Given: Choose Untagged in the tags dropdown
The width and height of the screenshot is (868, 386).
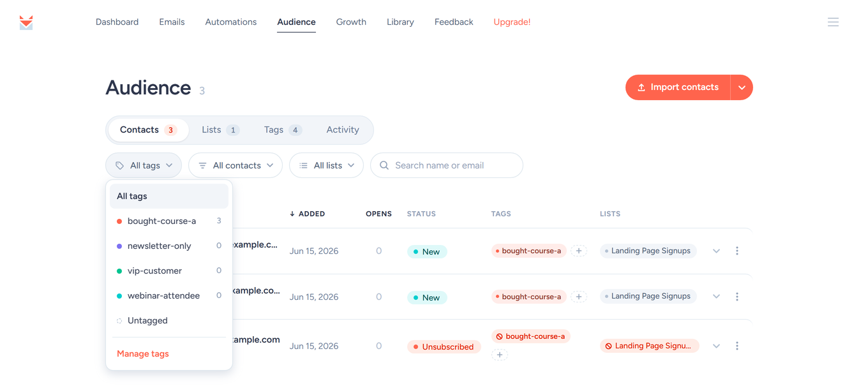Looking at the screenshot, I should tap(169, 321).
